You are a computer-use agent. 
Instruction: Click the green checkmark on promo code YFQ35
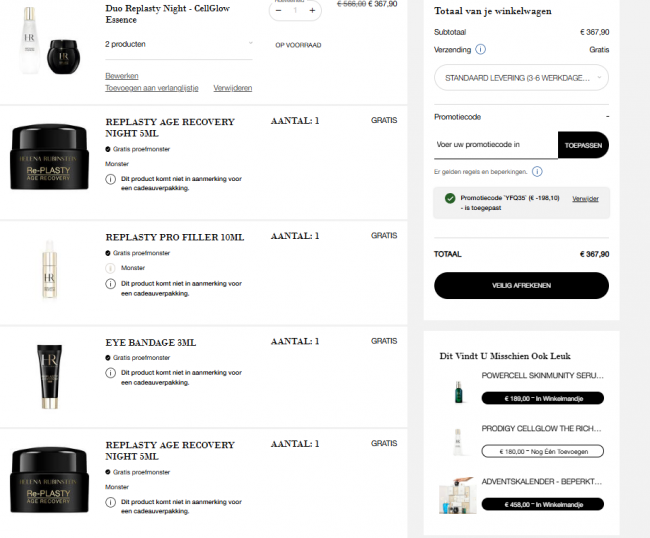450,199
